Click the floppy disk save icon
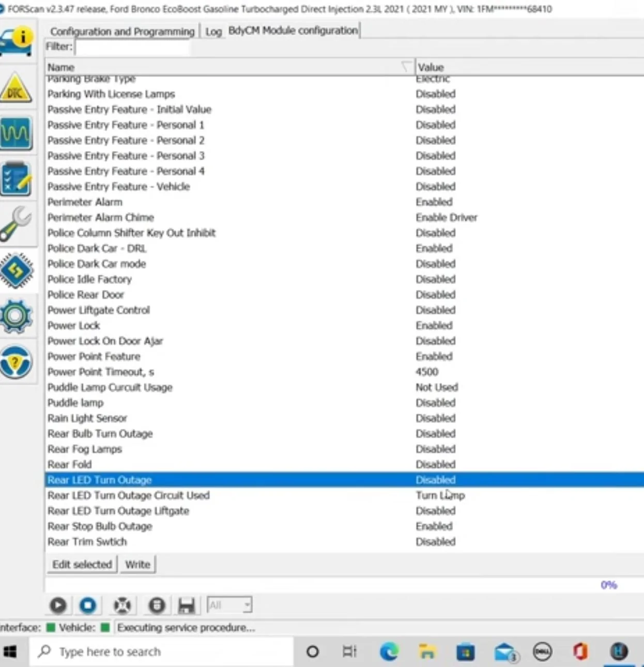Screen dimensions: 644x667 pos(186,605)
